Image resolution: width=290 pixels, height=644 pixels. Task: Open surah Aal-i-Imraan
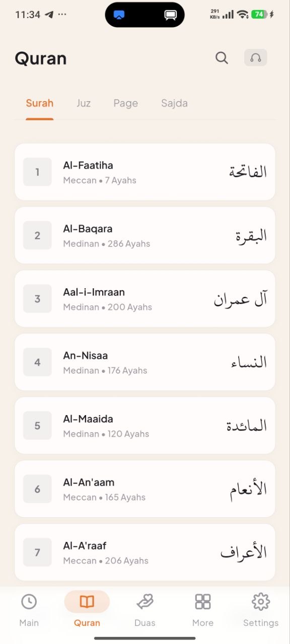(145, 298)
